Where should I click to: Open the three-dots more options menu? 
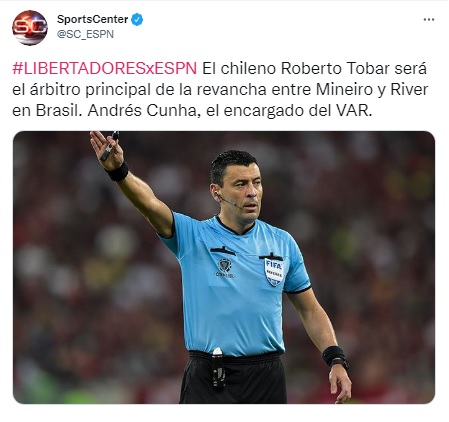coord(429,20)
